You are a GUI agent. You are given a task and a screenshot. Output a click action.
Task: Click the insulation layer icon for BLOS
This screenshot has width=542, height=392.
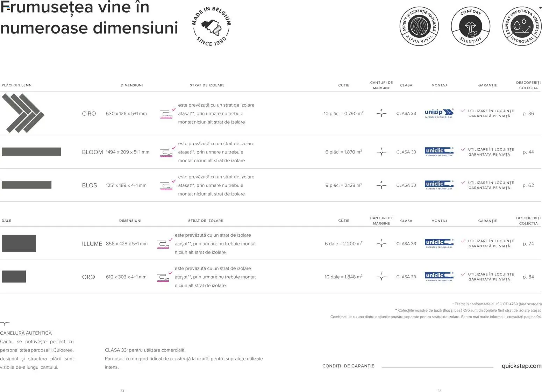(x=167, y=185)
